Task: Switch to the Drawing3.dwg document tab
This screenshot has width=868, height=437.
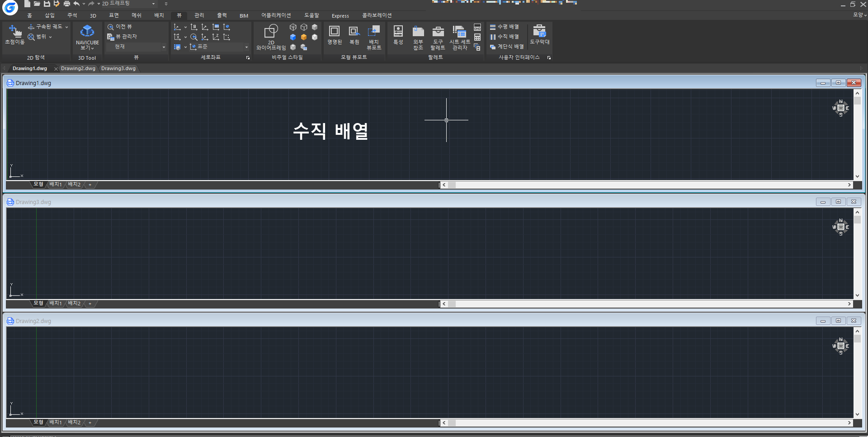Action: (x=118, y=69)
